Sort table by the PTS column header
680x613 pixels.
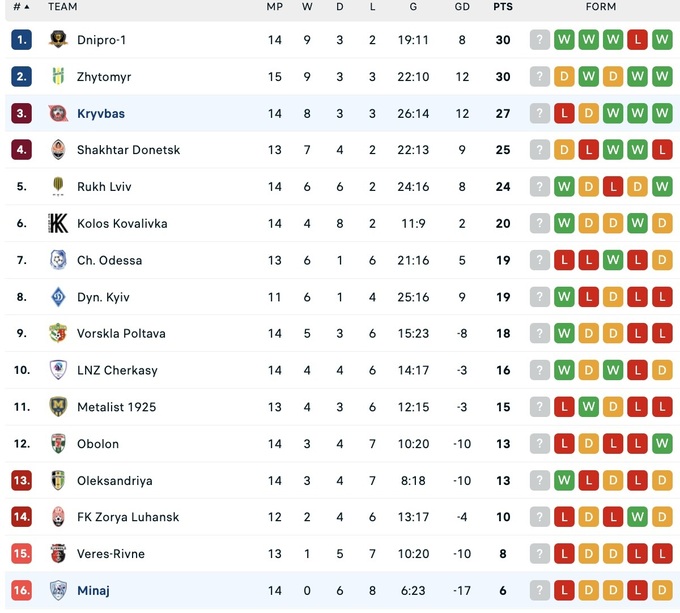502,7
